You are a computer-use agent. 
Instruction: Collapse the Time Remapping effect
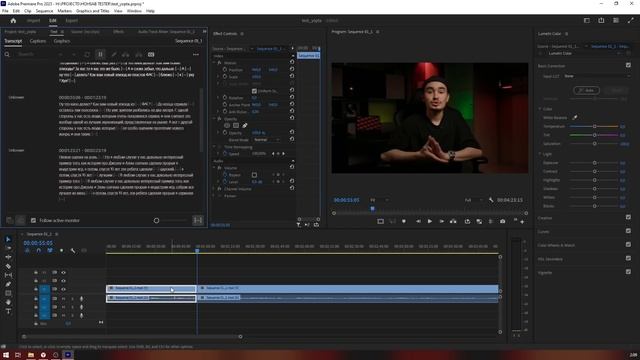pyautogui.click(x=214, y=147)
